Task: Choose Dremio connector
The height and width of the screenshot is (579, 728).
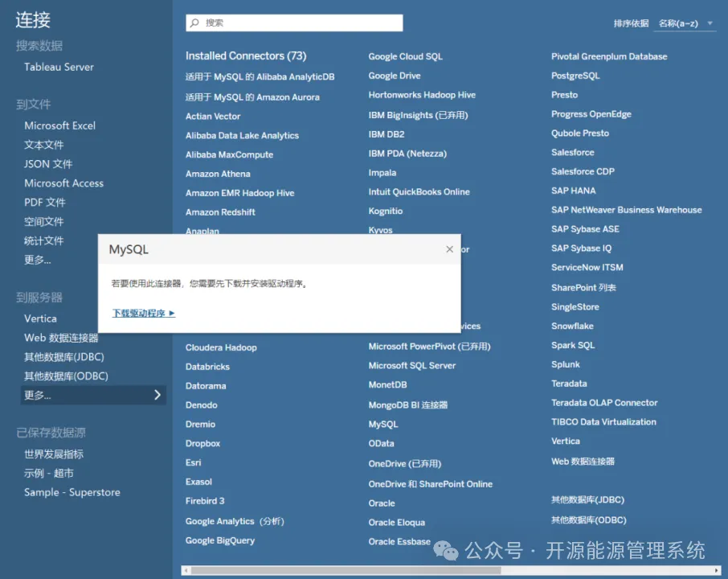Action: tap(200, 425)
